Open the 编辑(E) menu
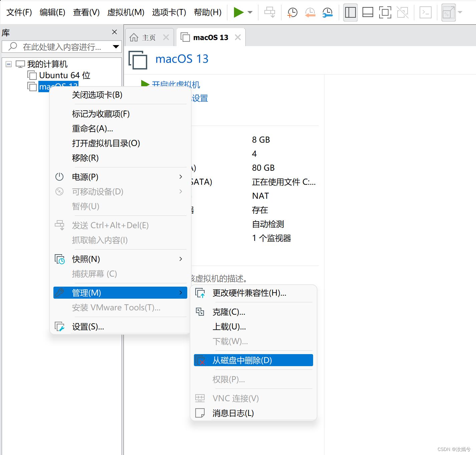This screenshot has width=476, height=455. [52, 12]
